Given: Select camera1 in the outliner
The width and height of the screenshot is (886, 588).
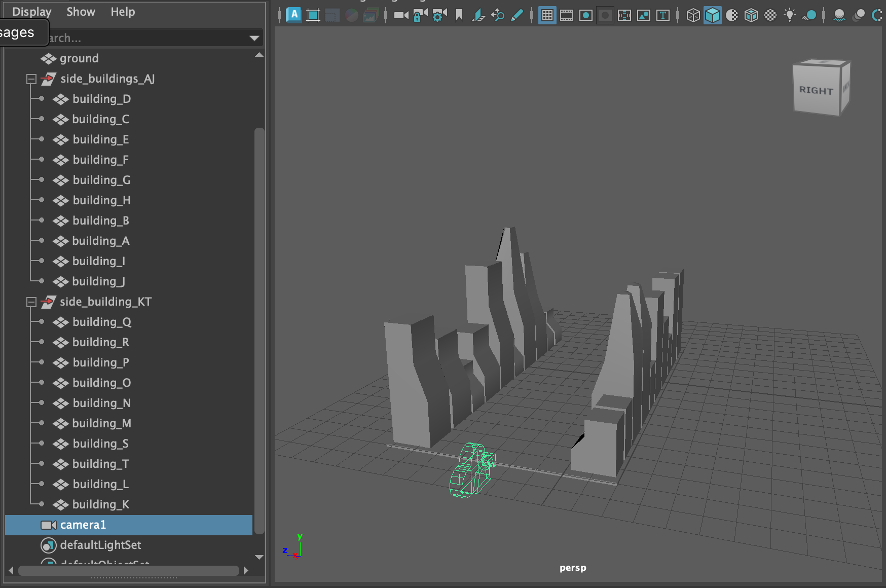Looking at the screenshot, I should [x=129, y=525].
